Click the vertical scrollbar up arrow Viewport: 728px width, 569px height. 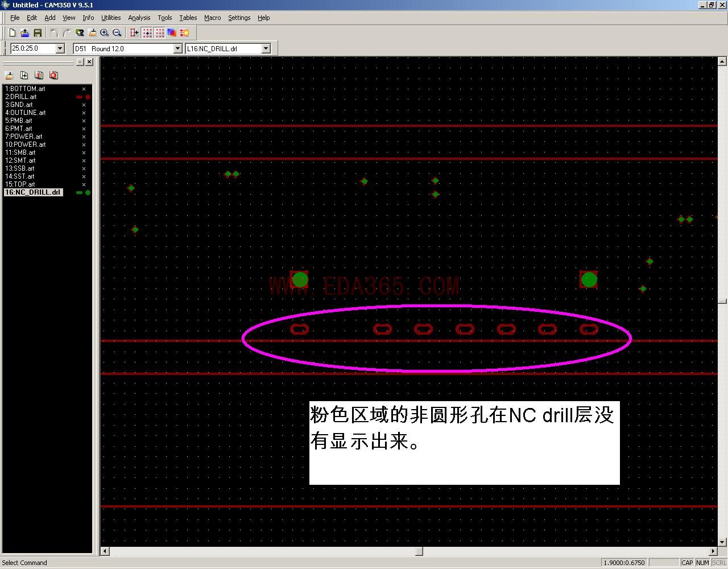point(722,61)
